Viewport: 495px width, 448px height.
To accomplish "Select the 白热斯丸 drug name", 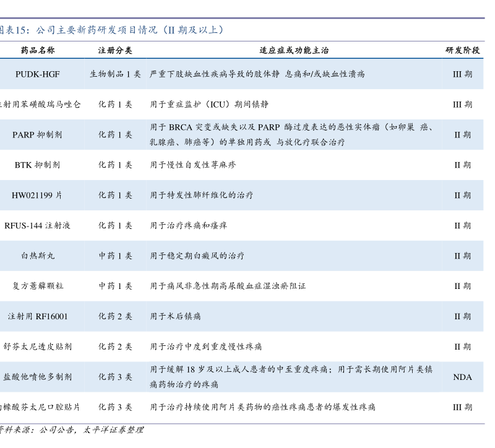I will pyautogui.click(x=38, y=256).
